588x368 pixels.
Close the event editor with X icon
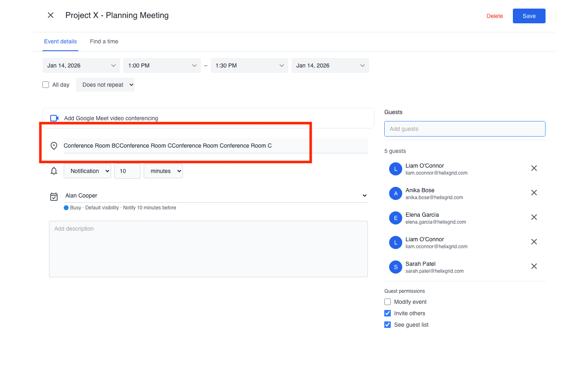click(x=51, y=15)
